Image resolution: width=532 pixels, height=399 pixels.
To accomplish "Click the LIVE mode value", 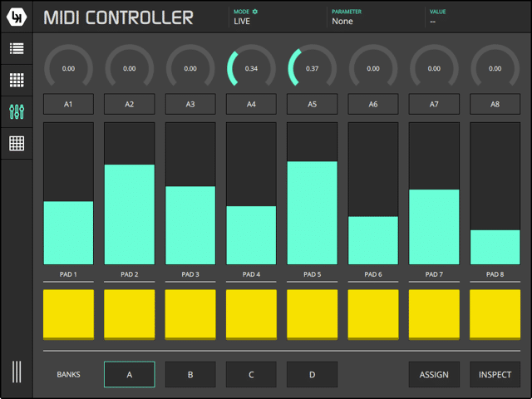I will [242, 22].
